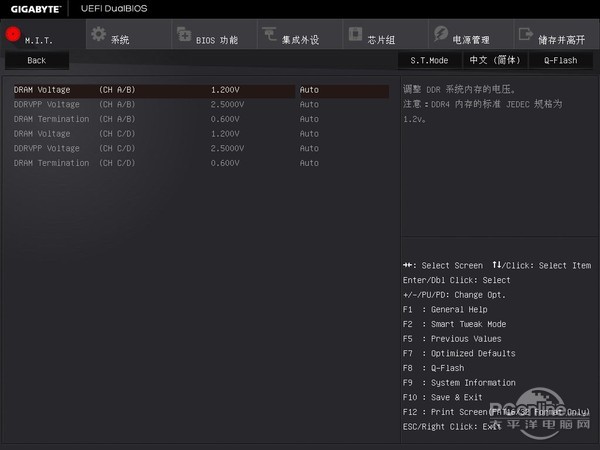Click the 2.5000V value for CH C/D
Viewport: 600px width, 450px height.
(x=227, y=148)
